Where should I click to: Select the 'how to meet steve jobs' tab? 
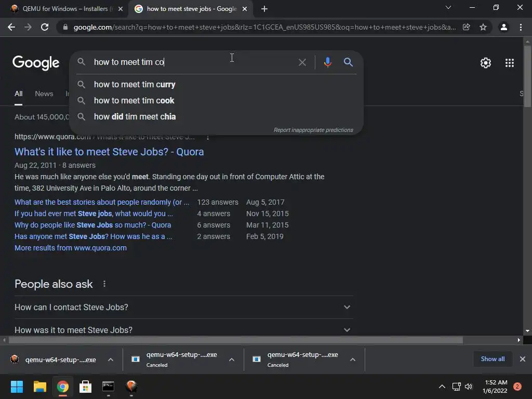[x=192, y=9]
